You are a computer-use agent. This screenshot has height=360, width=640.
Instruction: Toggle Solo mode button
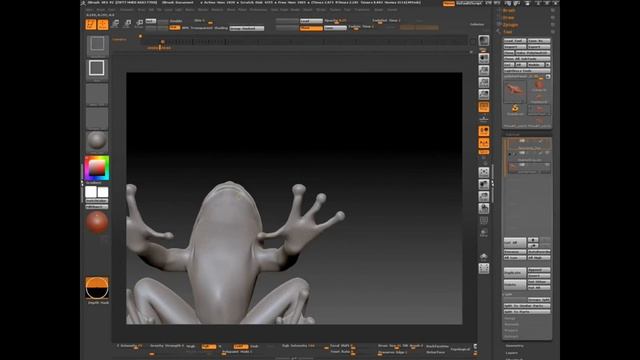[x=484, y=256]
